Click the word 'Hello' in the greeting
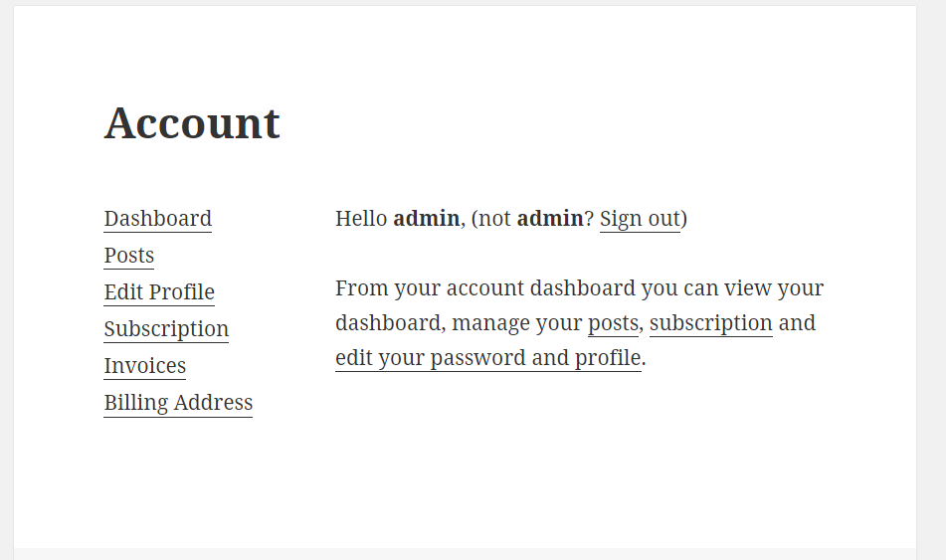This screenshot has width=946, height=560. [361, 219]
